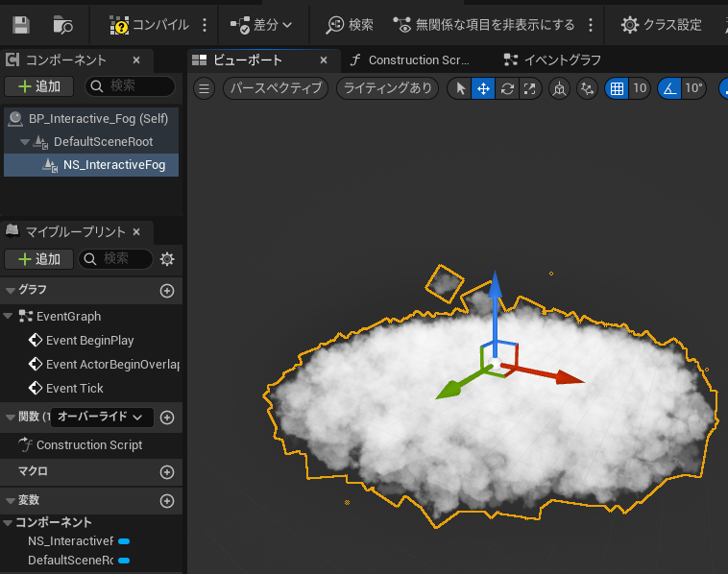Collapse the DefaultSceneRoot tree node
Image resolution: width=728 pixels, height=574 pixels.
click(25, 142)
